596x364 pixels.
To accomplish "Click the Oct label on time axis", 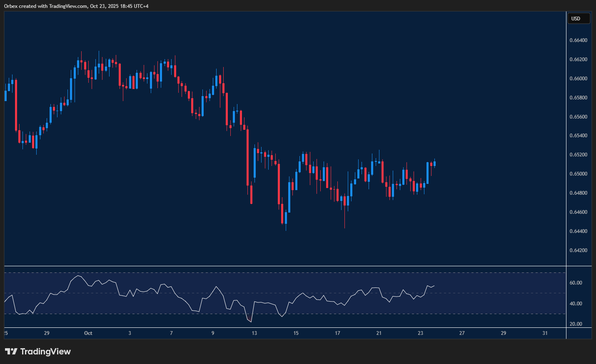I will pos(88,333).
